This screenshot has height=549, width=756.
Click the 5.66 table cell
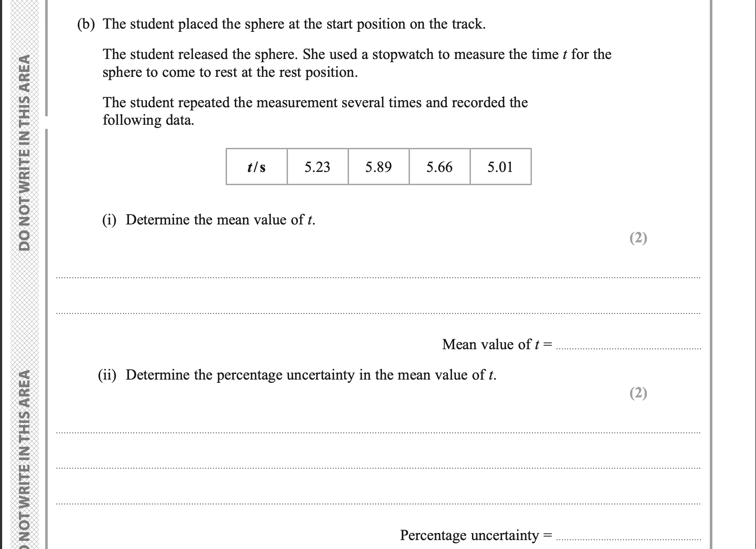click(439, 167)
